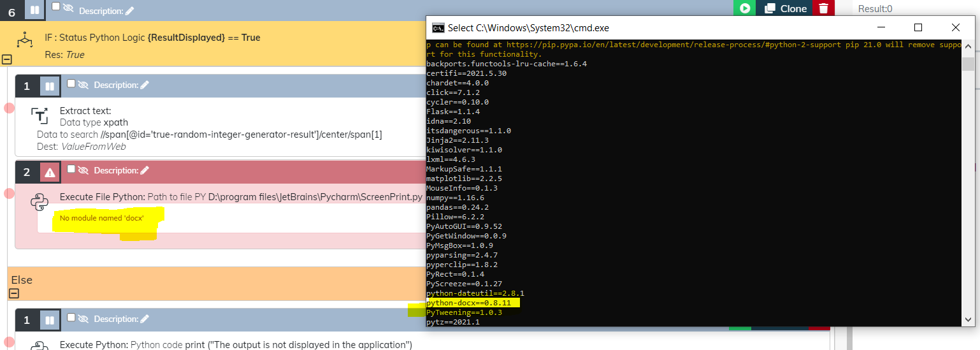Delete step 6 with the red trash icon
Viewport: 980px width, 350px height.
pyautogui.click(x=824, y=8)
